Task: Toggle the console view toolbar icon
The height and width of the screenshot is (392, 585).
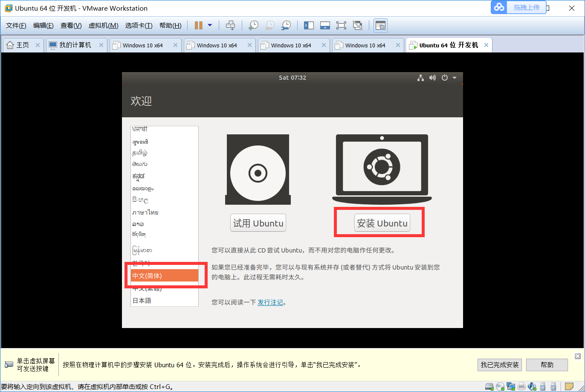Action: pos(380,26)
